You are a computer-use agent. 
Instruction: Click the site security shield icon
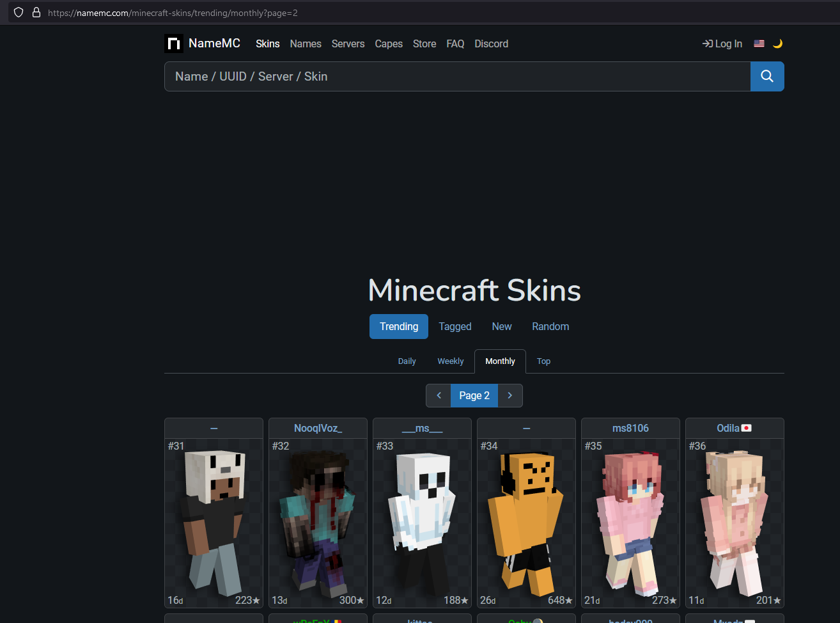coord(19,12)
